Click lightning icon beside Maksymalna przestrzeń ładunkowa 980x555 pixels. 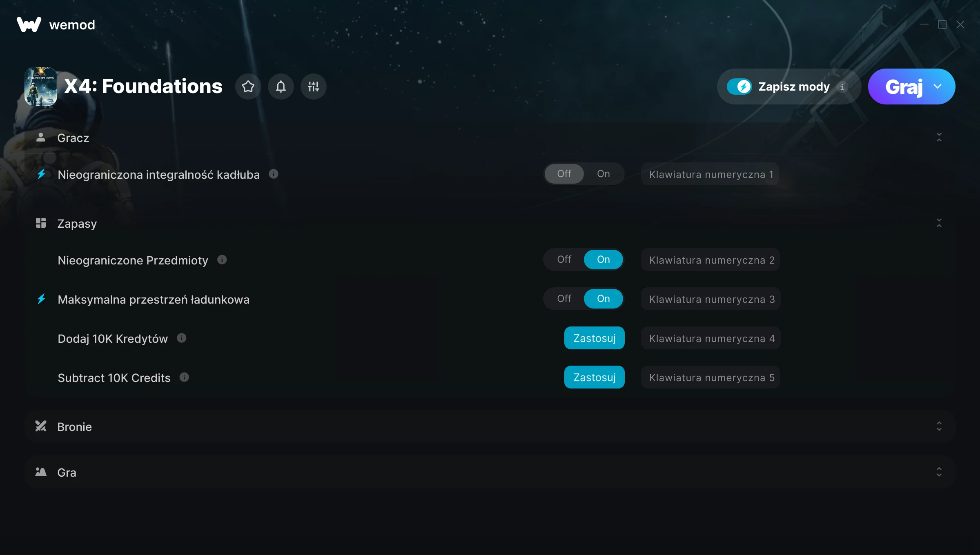41,299
